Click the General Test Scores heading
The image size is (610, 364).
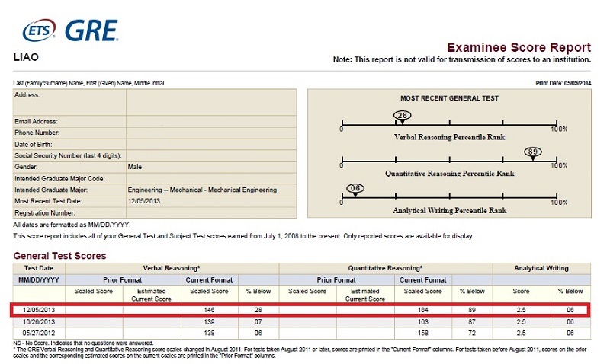point(60,256)
